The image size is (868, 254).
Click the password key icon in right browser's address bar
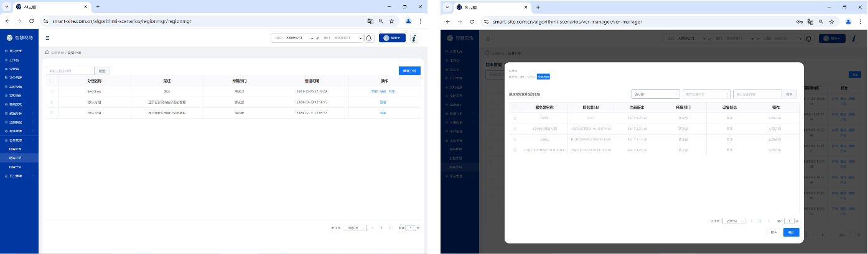coord(800,21)
